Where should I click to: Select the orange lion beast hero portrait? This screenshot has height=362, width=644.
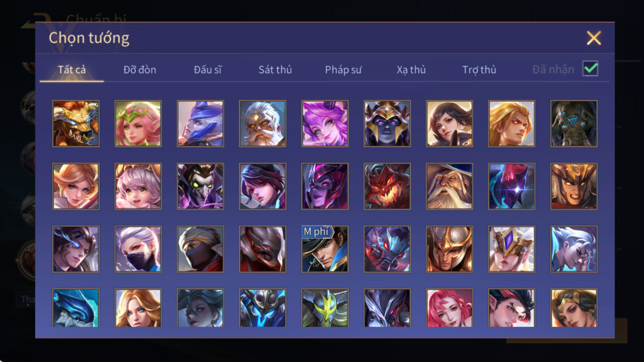76,124
